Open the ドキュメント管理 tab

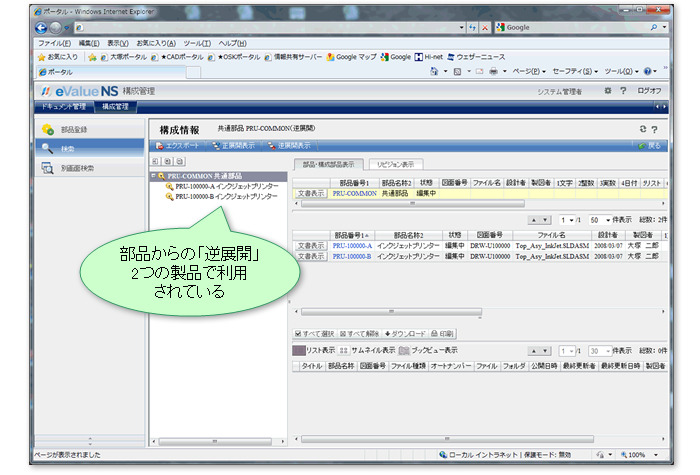65,106
